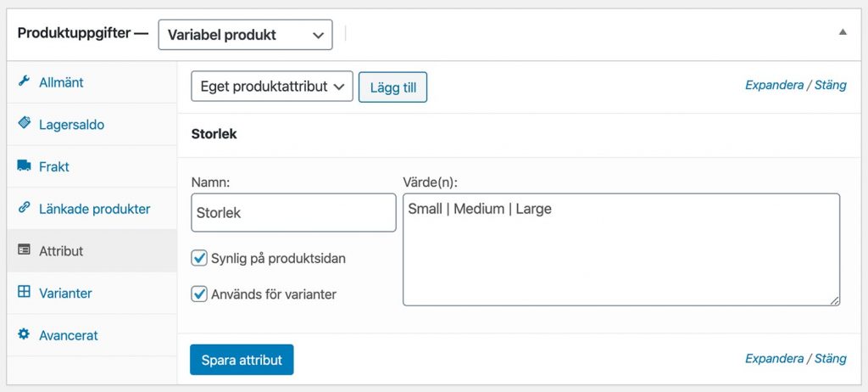Toggle Används för varianter checkbox
The height and width of the screenshot is (392, 868).
click(x=198, y=294)
